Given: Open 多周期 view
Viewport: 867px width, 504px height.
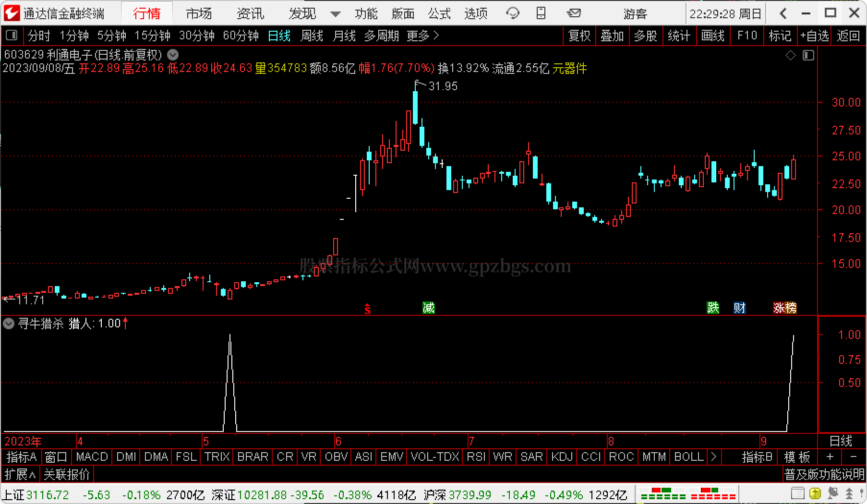Looking at the screenshot, I should pos(381,36).
